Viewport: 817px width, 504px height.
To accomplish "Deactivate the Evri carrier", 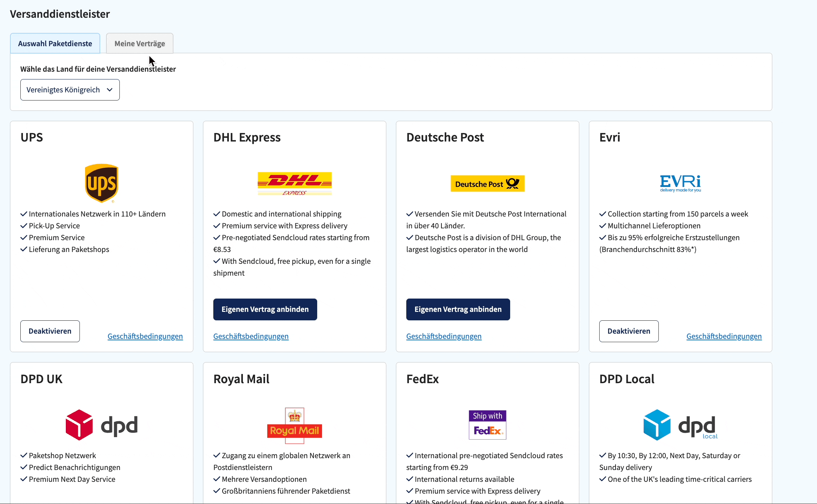I will (629, 331).
